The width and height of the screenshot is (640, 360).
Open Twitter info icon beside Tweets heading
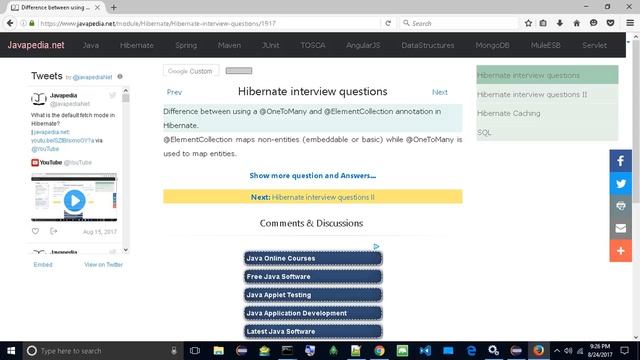click(120, 76)
